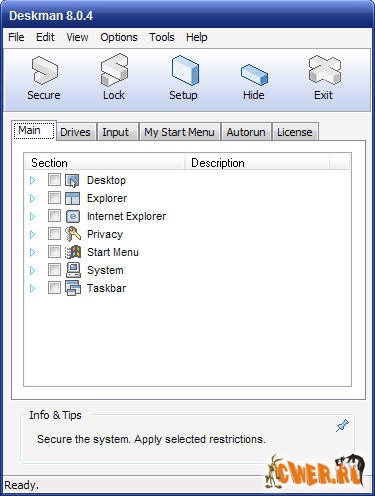Click the Section column header
375x496 pixels.
(x=104, y=163)
